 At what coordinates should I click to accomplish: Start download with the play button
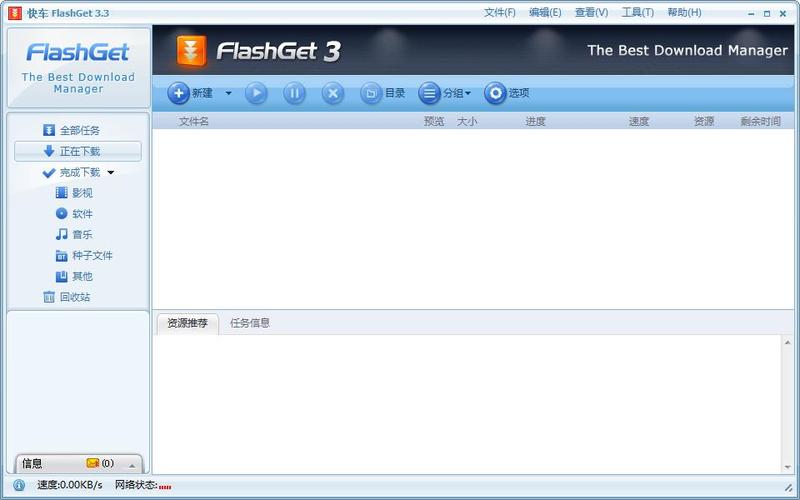[256, 93]
